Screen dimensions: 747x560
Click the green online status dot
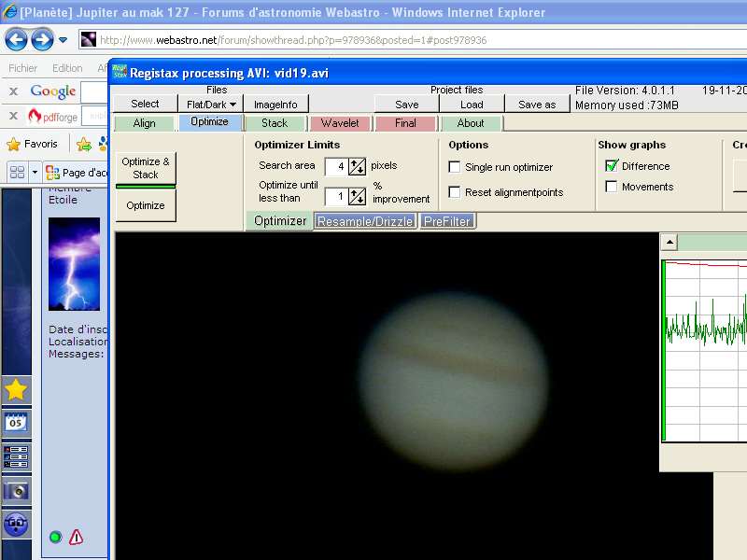(55, 538)
